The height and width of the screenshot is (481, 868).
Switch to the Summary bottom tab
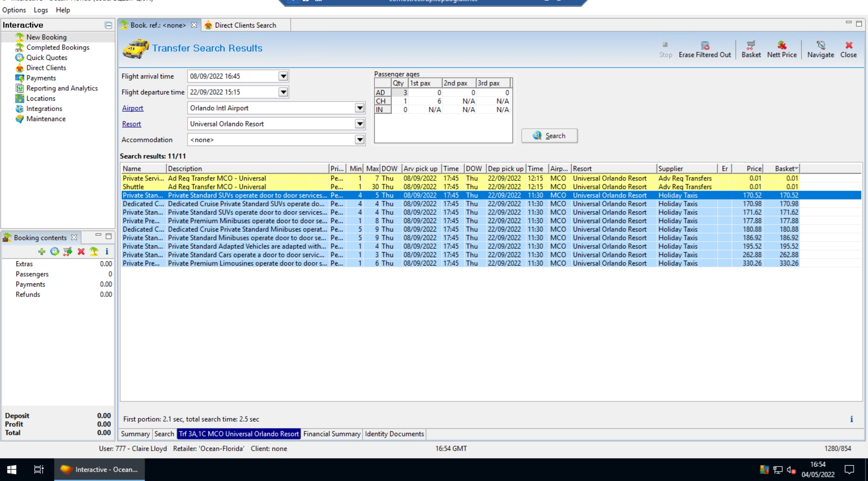[x=135, y=434]
